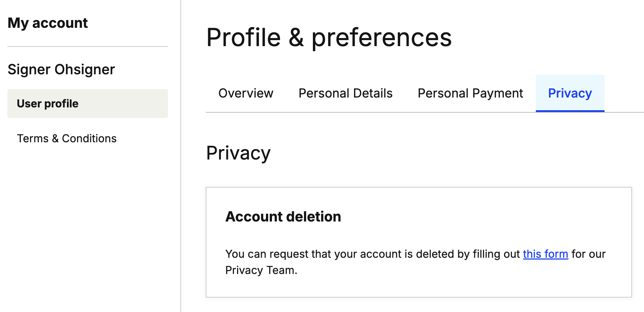
Task: Open Terms & Conditions in the sidebar
Action: tap(67, 138)
